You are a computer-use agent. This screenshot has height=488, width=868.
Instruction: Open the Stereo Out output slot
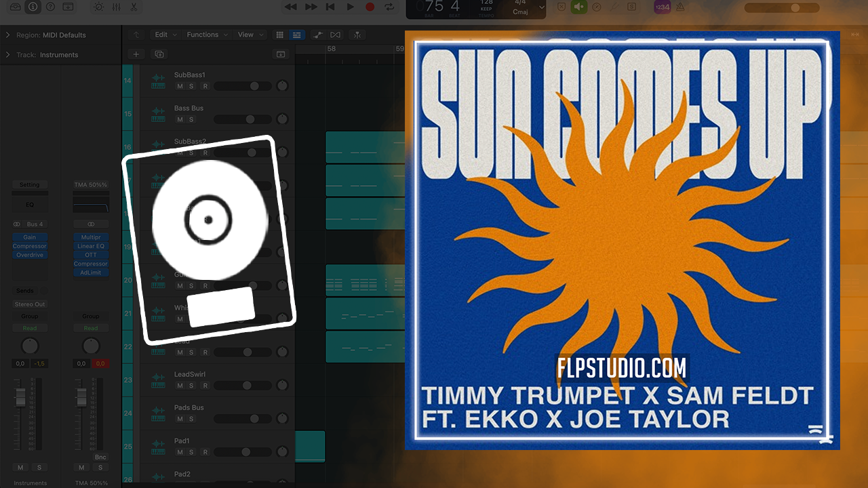pos(29,304)
